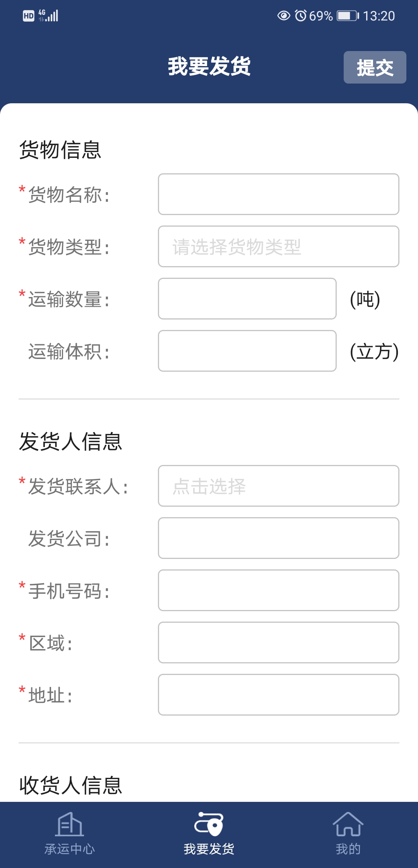
Task: Click the 运输数量 tonnage input field
Action: pos(247,299)
